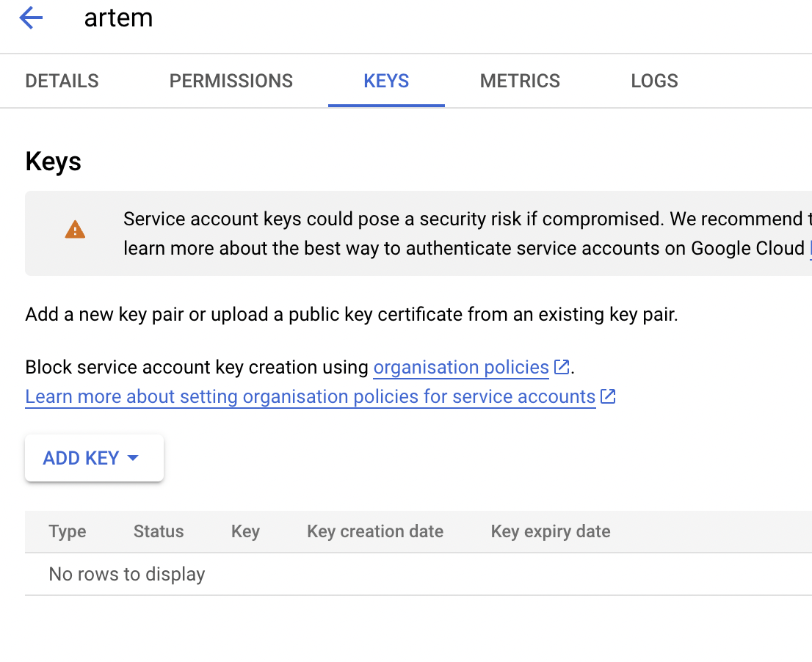Click the Key column header
812x662 pixels.
245,531
